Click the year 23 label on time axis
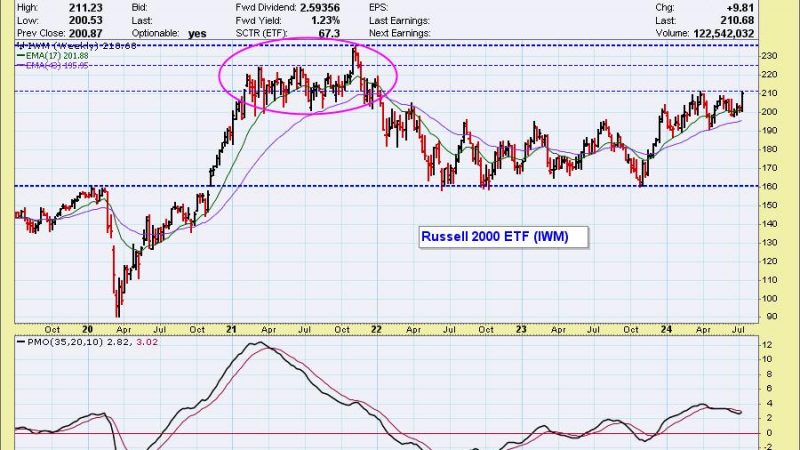This screenshot has height=450, width=800. 520,330
